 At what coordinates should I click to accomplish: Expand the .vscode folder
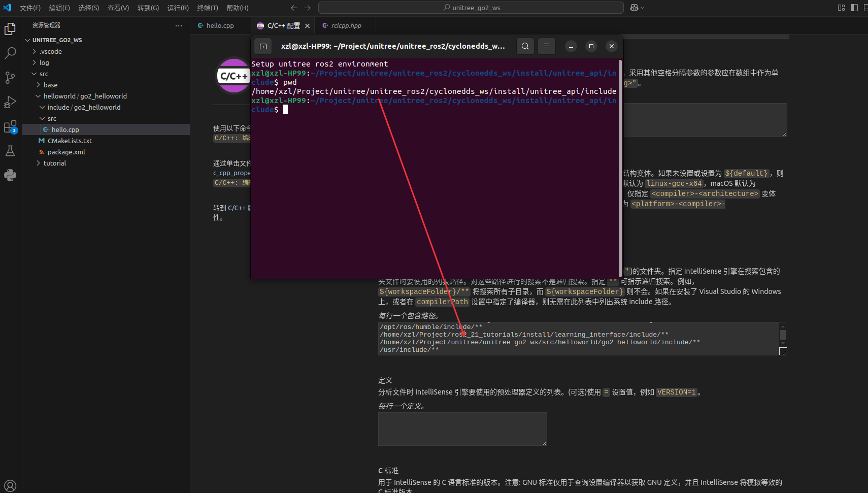pos(106,51)
